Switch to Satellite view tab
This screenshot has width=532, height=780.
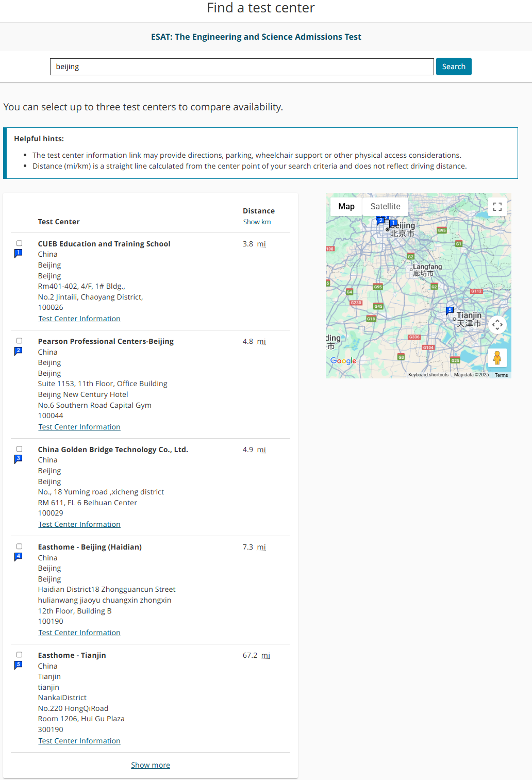tap(385, 206)
